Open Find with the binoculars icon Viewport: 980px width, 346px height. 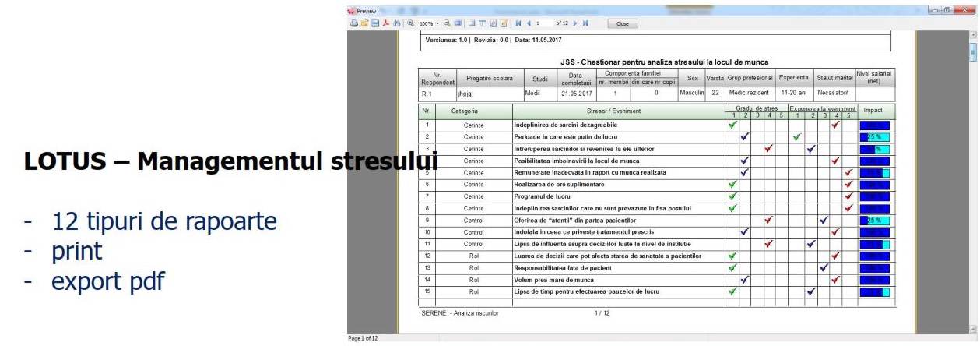click(397, 23)
